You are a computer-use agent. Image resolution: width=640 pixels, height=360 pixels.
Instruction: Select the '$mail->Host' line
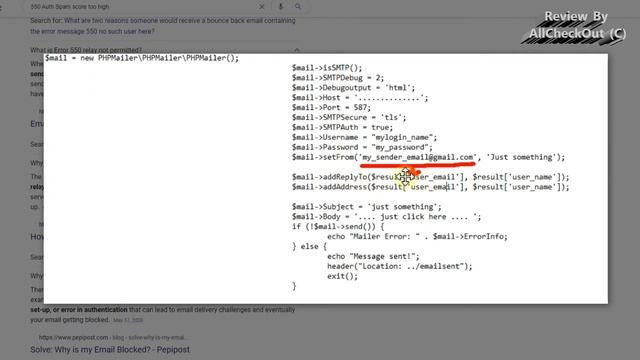coord(360,98)
